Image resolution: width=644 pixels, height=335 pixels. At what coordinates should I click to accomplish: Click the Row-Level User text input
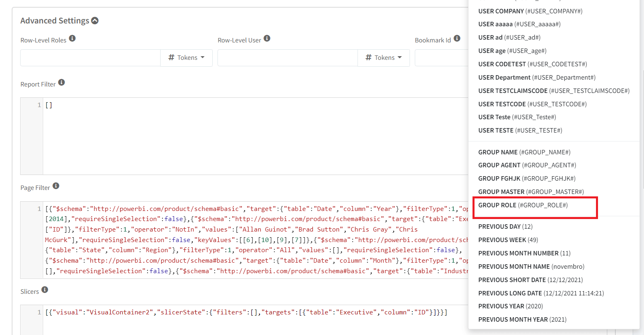pyautogui.click(x=287, y=58)
